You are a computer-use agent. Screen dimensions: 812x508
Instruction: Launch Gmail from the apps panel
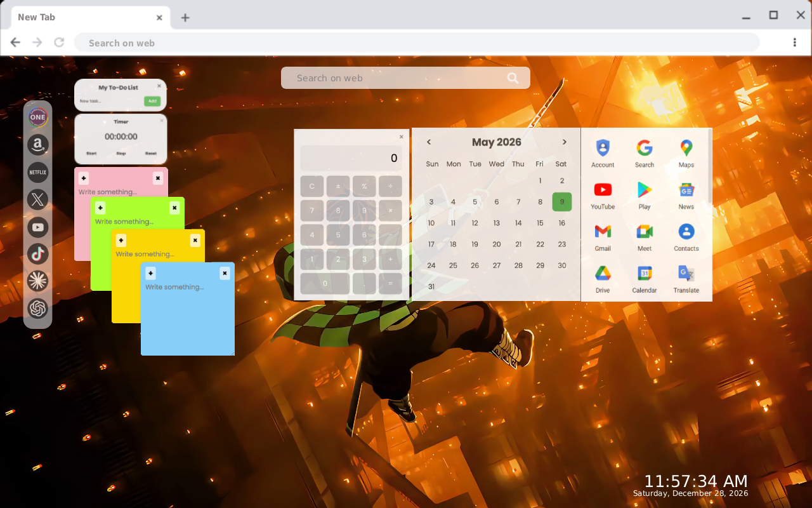[x=603, y=237]
